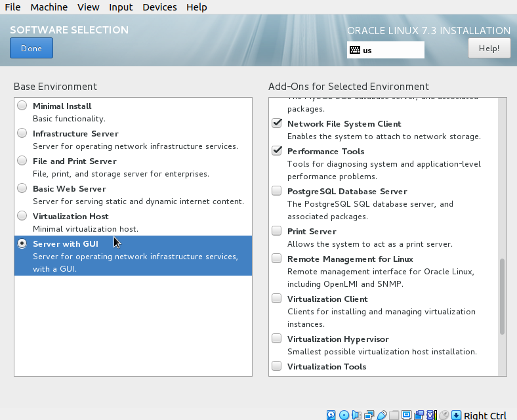Click the us keyboard layout field
The image size is (517, 420).
(385, 50)
